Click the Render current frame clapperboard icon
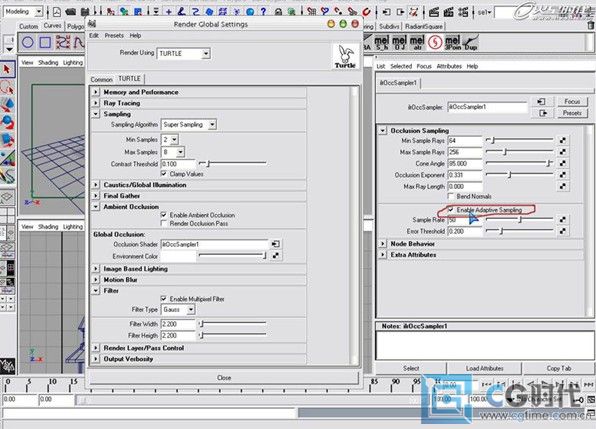The width and height of the screenshot is (596, 429). pyautogui.click(x=434, y=12)
